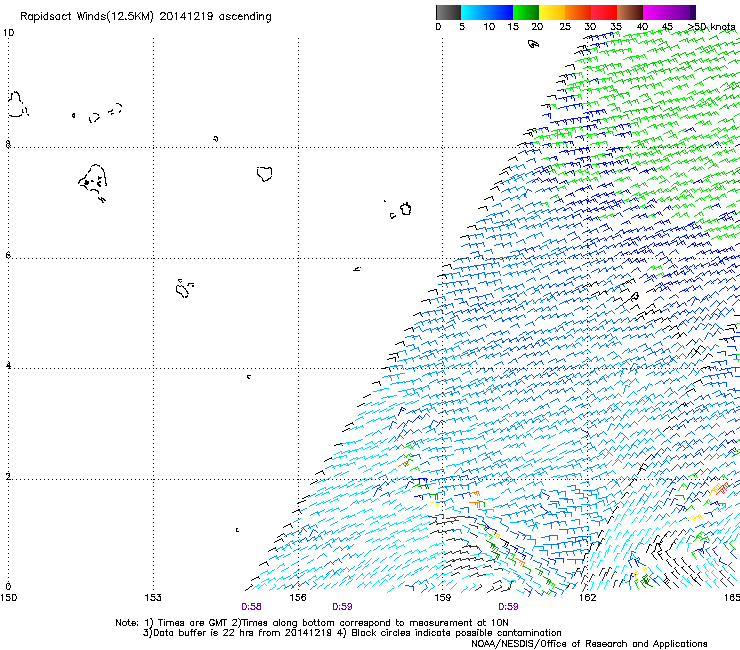Click the purple time stamp 'D:58'
The width and height of the screenshot is (740, 650).
pyautogui.click(x=251, y=607)
